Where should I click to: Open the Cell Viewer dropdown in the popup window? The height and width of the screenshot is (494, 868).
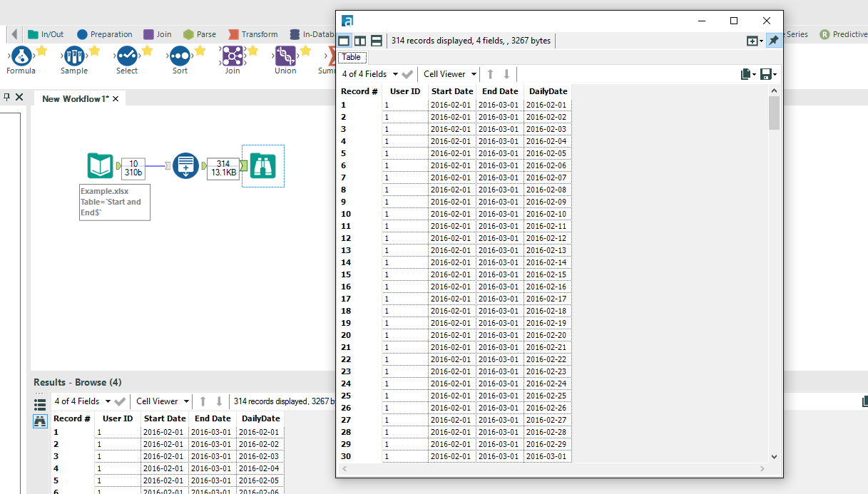[x=450, y=74]
